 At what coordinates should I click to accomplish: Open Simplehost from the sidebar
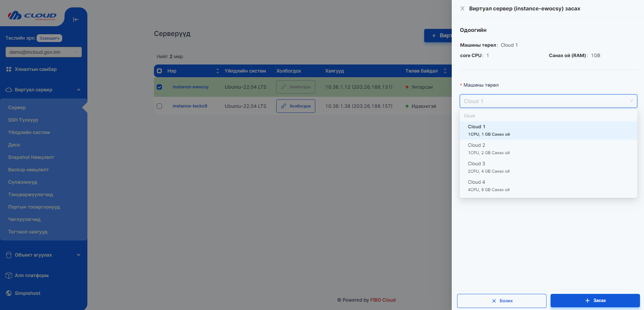27,293
